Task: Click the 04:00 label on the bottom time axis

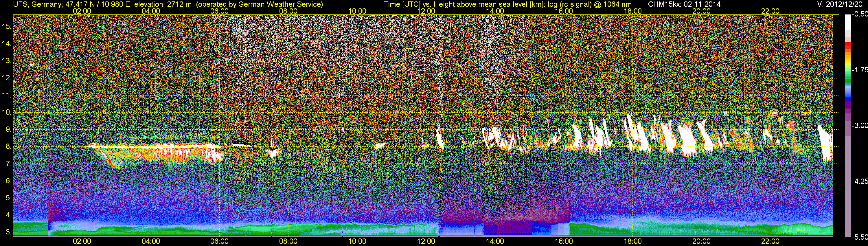Action: (151, 241)
